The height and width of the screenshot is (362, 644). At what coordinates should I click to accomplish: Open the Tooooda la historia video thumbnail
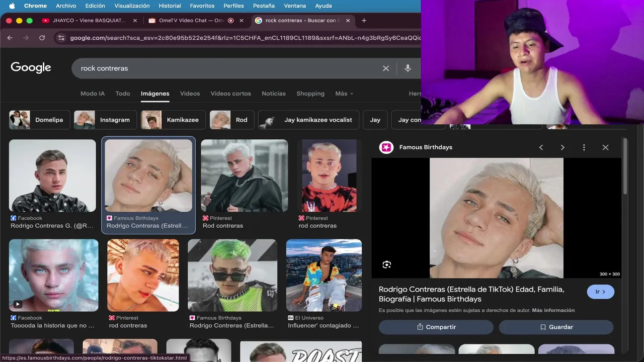(53, 275)
